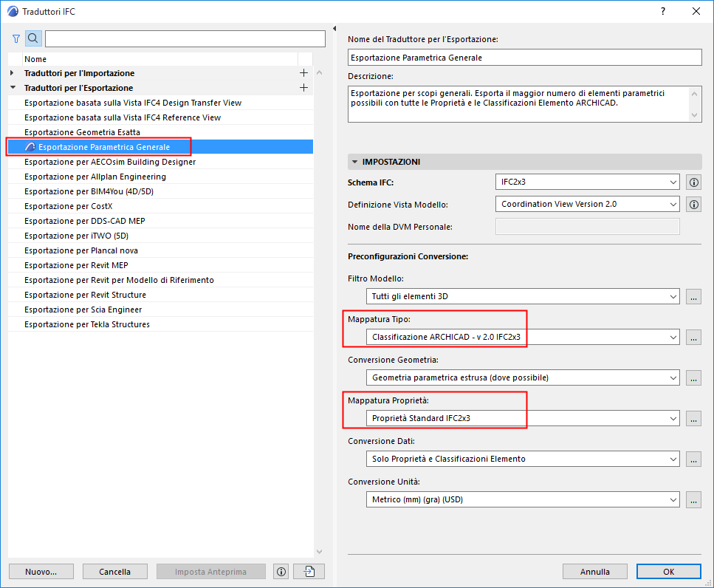Open Filtro Modello options ellipsis button
Image resolution: width=714 pixels, height=588 pixels.
pos(693,296)
